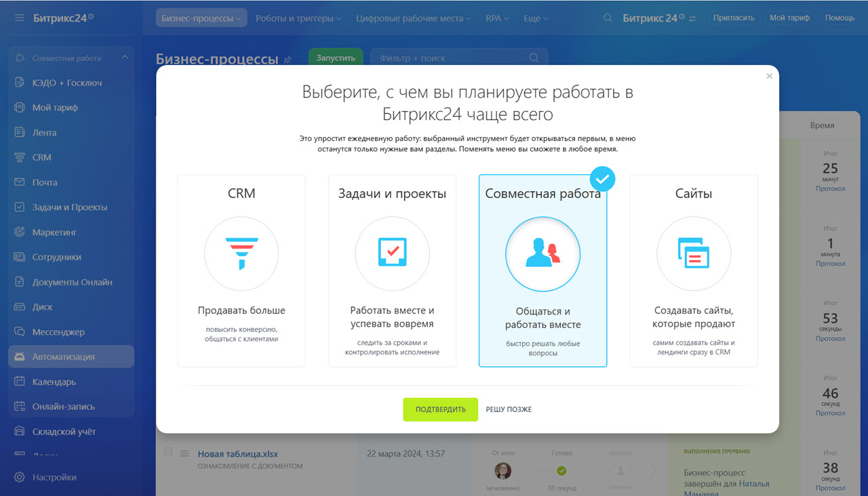Open Протокол link under 46 секунд
This screenshot has height=496, width=868.
pyautogui.click(x=831, y=413)
